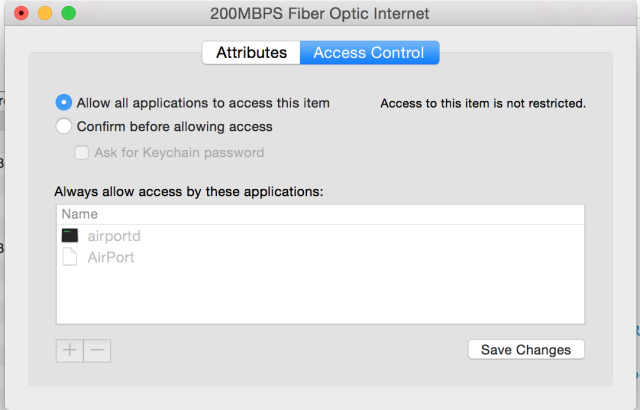Add an application with the plus button

point(70,350)
